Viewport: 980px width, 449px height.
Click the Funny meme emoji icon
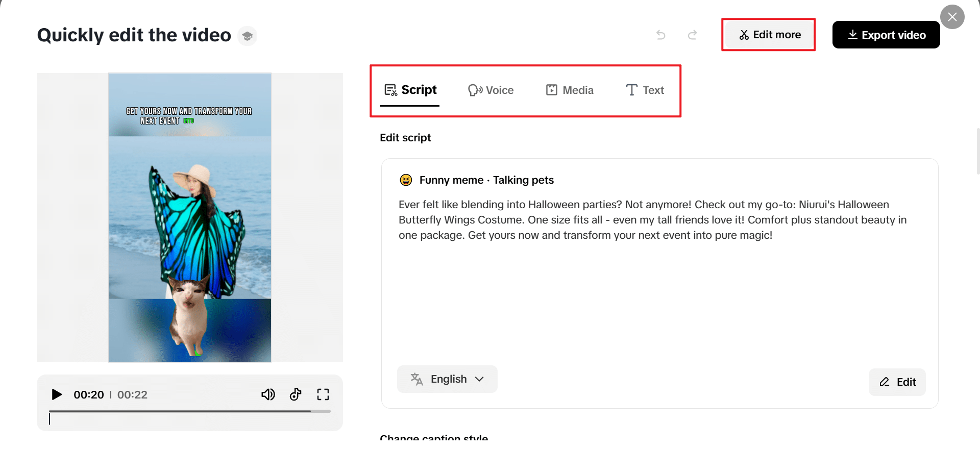coord(406,180)
